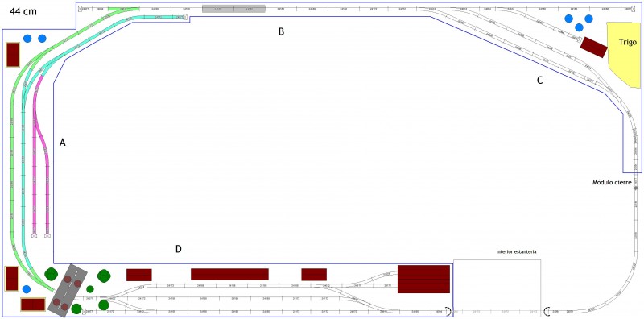Click the track joint marker beside "Módulo cierre"
This screenshot has width=644, height=319.
coord(635,188)
